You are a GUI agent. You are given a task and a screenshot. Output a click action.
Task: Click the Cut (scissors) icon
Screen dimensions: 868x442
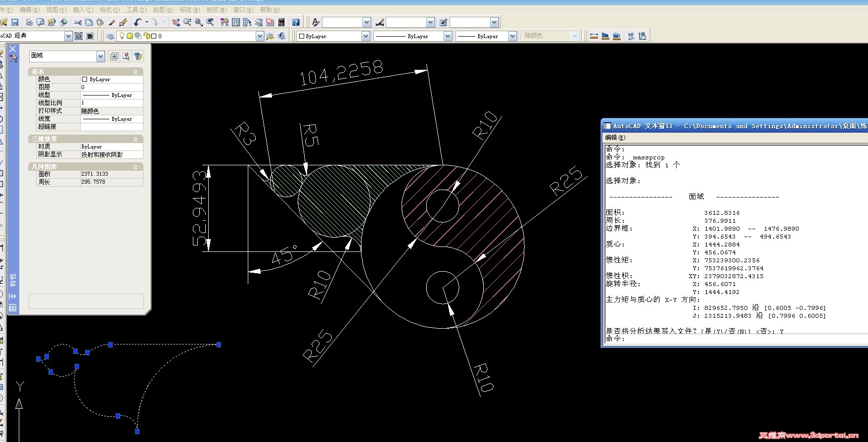tap(78, 22)
